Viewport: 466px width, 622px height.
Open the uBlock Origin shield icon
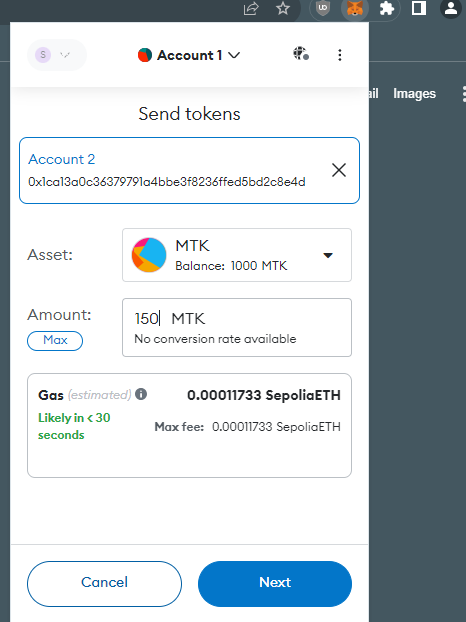323,8
